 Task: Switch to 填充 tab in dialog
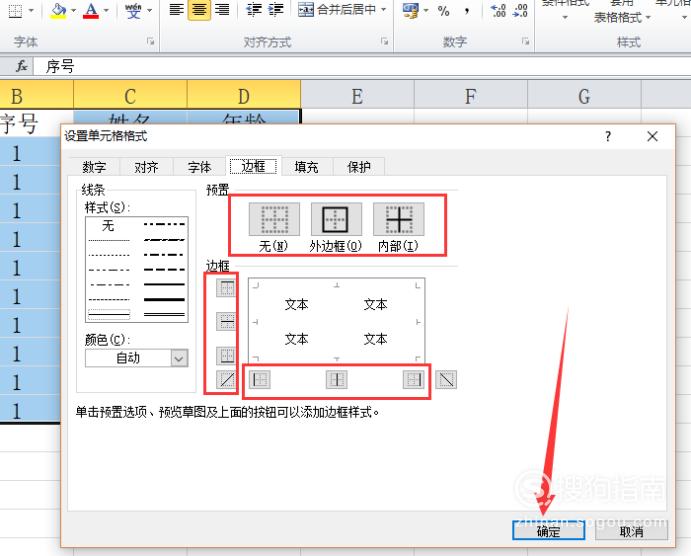coord(306,167)
